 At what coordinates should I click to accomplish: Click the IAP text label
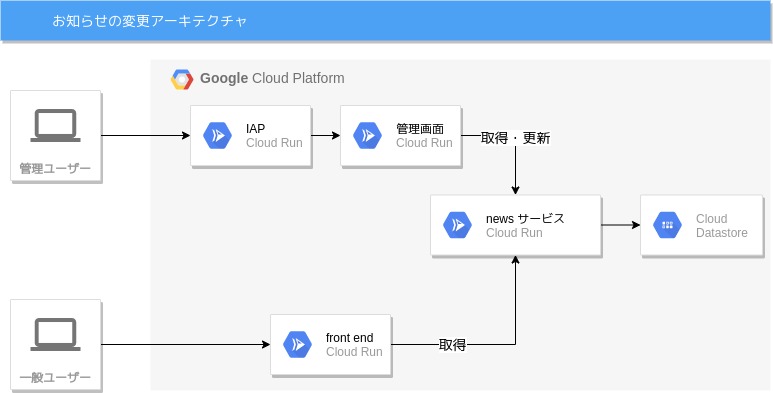click(255, 129)
